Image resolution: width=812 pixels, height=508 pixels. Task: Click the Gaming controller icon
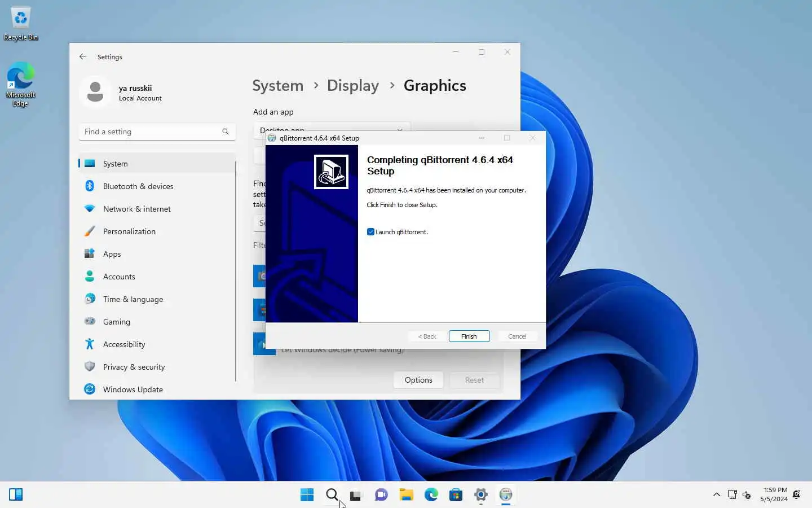pos(90,321)
